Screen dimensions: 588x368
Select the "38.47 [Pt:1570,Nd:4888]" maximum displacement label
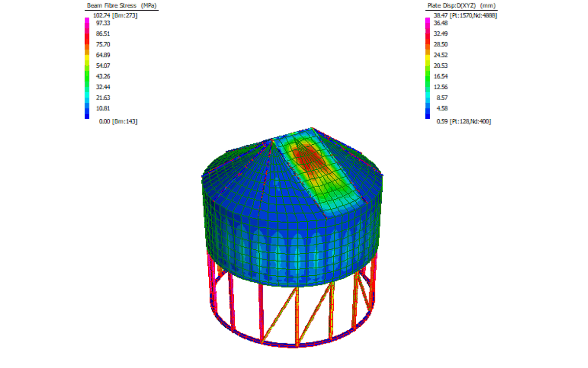coord(466,16)
